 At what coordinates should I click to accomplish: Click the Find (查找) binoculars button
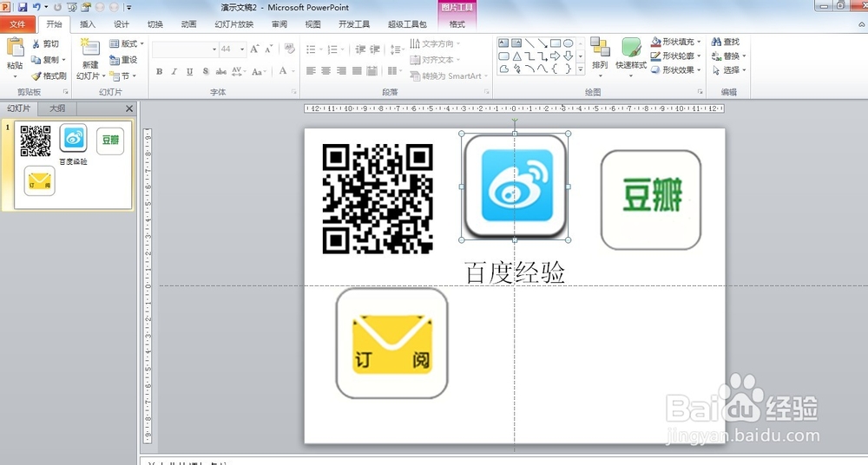pyautogui.click(x=725, y=42)
